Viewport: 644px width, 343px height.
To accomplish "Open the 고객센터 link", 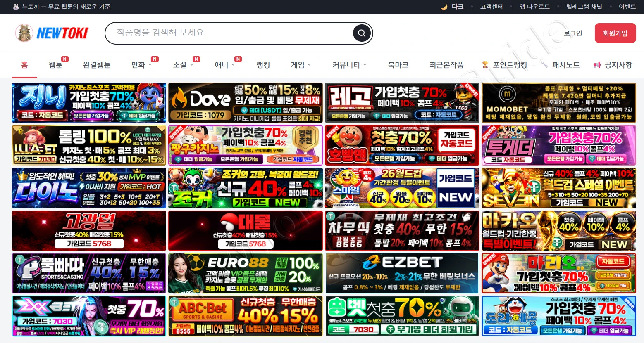I will point(491,7).
